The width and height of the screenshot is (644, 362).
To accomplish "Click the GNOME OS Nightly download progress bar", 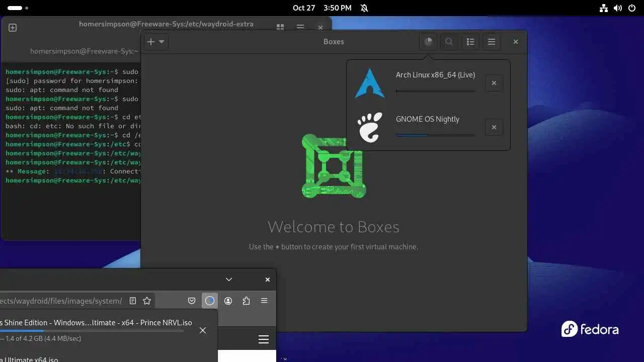I will point(436,135).
